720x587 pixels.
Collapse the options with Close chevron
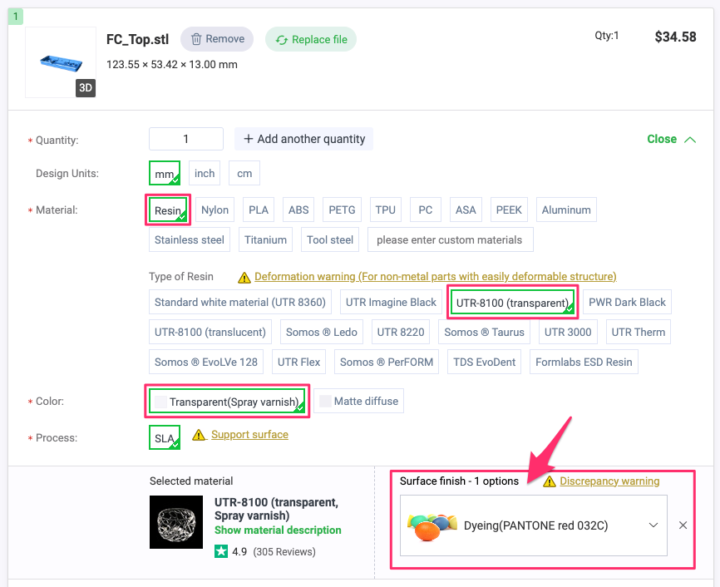point(690,140)
